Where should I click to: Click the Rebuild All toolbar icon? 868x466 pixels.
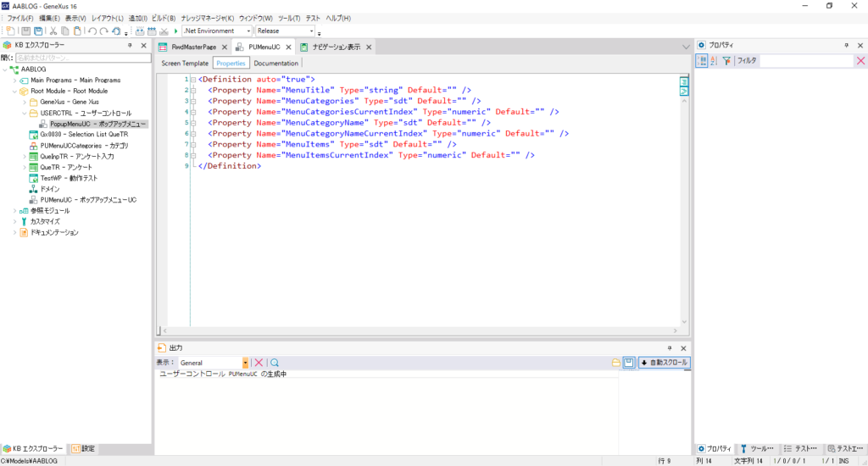point(152,31)
